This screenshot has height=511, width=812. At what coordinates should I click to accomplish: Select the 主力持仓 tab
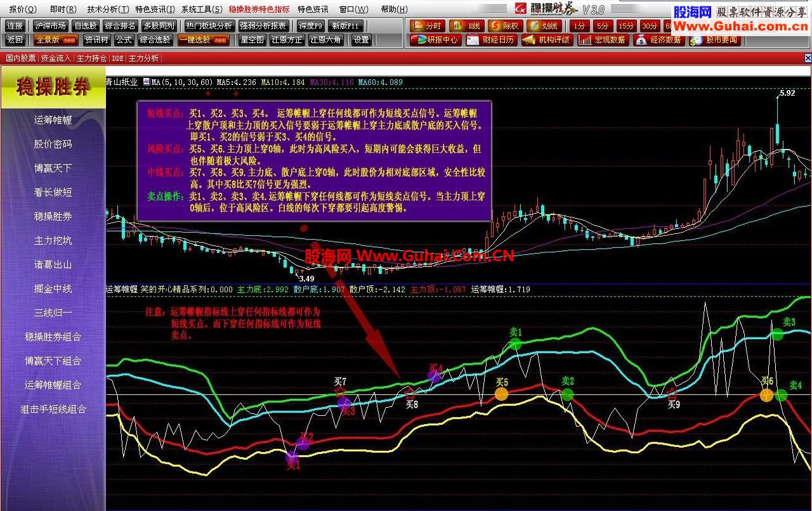(x=92, y=58)
